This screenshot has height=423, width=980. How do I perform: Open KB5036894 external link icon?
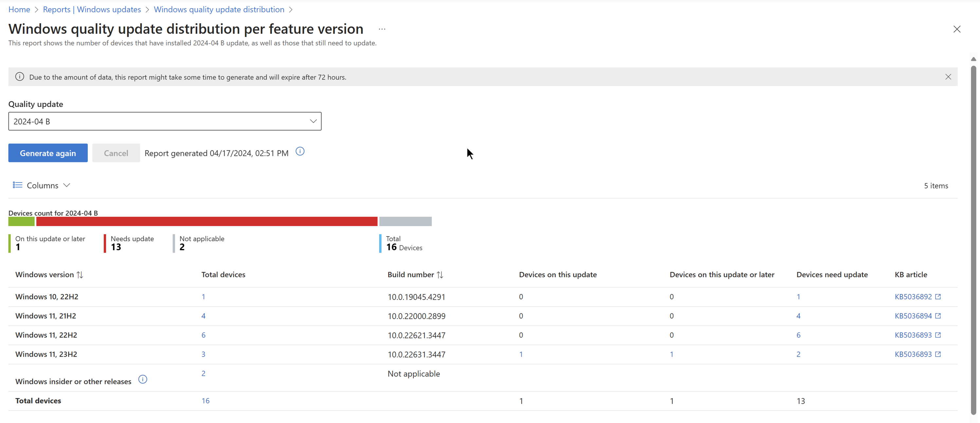tap(938, 316)
